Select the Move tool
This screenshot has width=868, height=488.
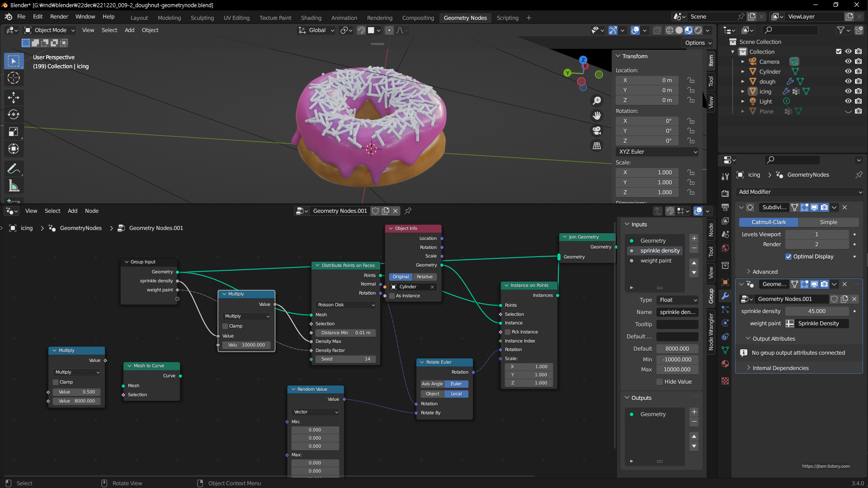14,97
